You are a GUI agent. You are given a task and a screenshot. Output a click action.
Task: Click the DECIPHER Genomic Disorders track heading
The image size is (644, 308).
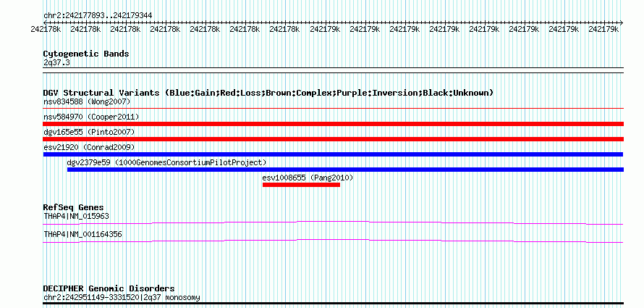[x=109, y=288]
